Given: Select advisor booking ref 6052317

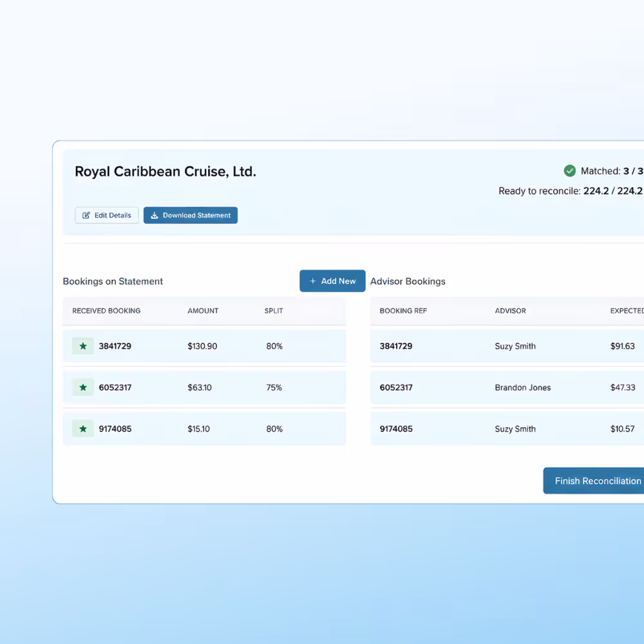Looking at the screenshot, I should coord(396,387).
